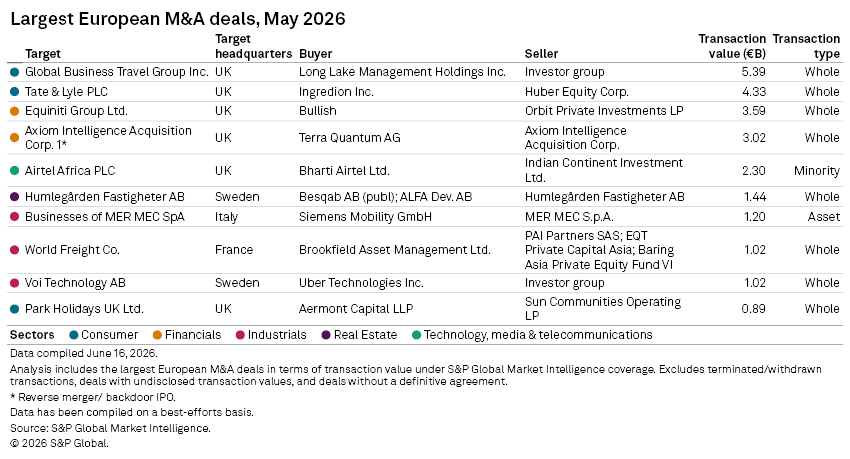The width and height of the screenshot is (850, 459).
Task: Click the S&P Global Market Intelligence source text
Action: pyautogui.click(x=131, y=428)
